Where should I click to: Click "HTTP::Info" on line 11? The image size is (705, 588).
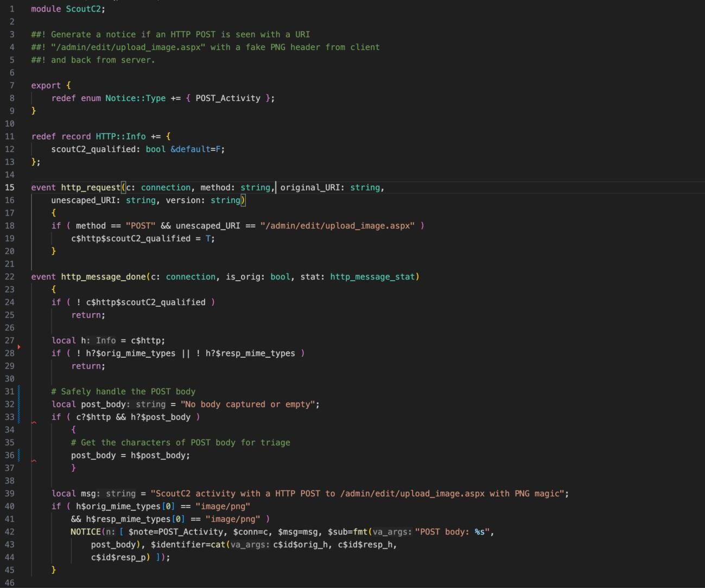click(120, 136)
